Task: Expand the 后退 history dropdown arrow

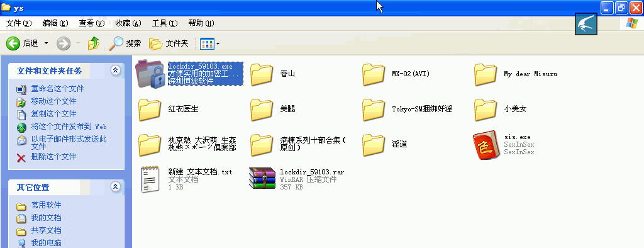Action: coord(46,43)
